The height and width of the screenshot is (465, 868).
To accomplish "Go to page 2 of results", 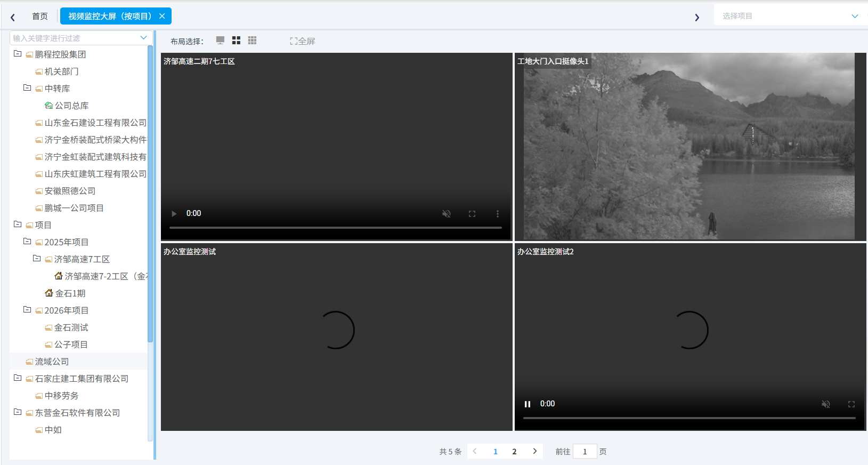I will point(514,451).
